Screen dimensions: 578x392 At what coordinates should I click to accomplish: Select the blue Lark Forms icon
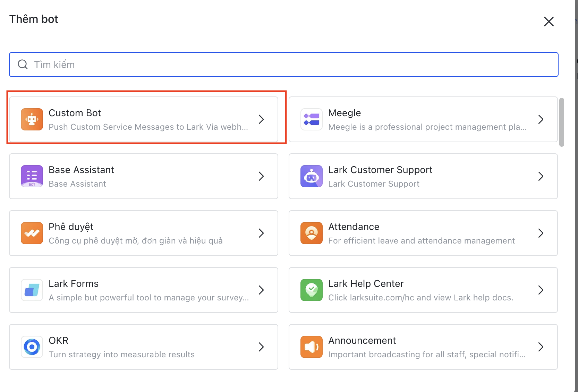(x=32, y=290)
